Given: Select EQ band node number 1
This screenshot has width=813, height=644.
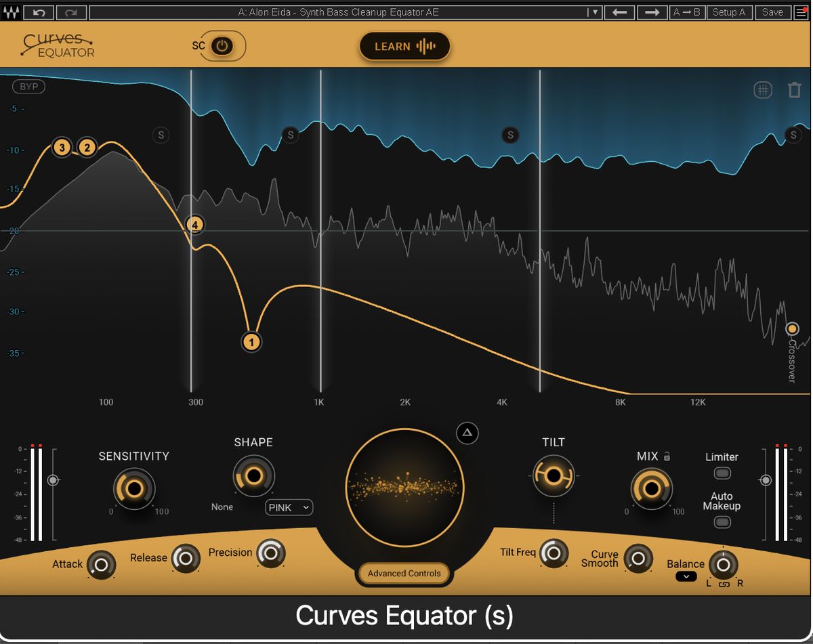Looking at the screenshot, I should click(x=251, y=342).
